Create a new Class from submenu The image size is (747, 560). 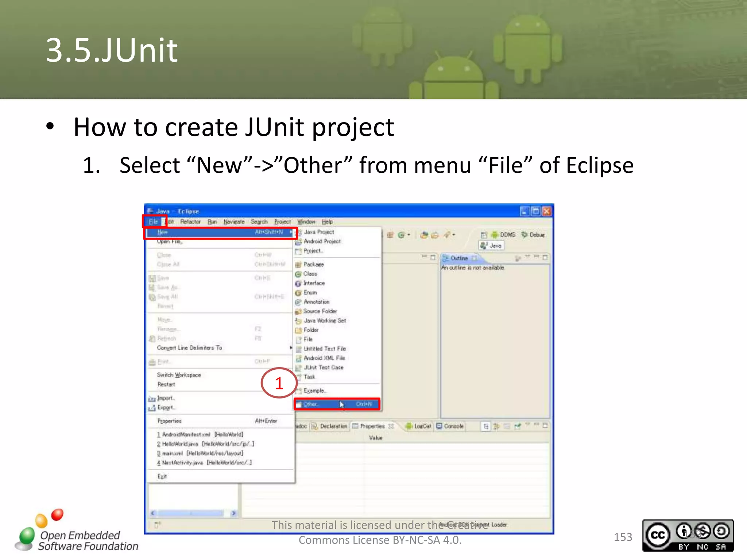coord(337,273)
